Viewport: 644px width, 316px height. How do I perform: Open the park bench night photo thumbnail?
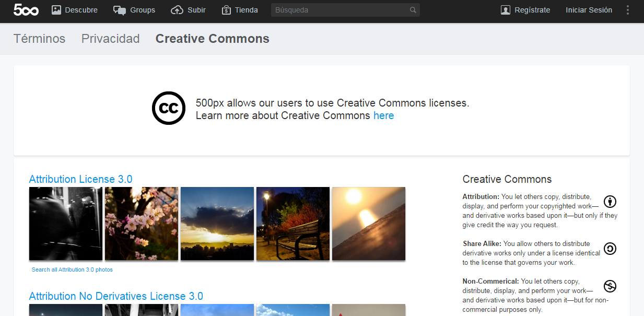point(293,224)
